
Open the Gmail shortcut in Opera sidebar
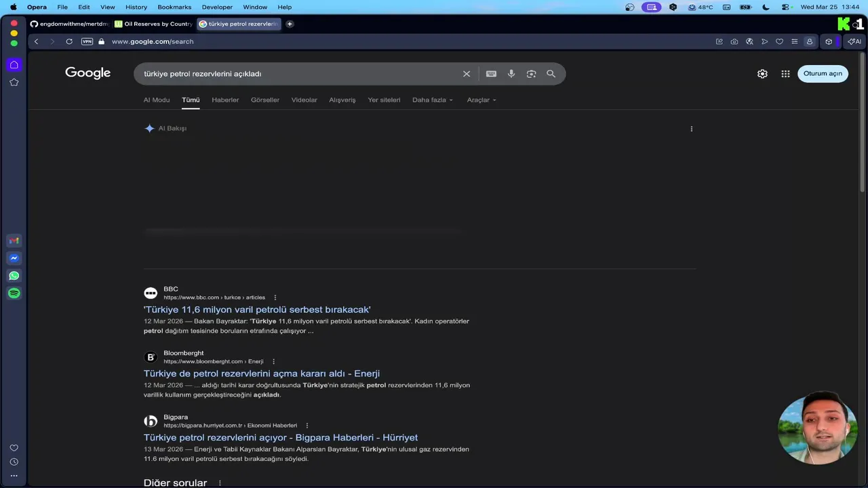coord(14,241)
